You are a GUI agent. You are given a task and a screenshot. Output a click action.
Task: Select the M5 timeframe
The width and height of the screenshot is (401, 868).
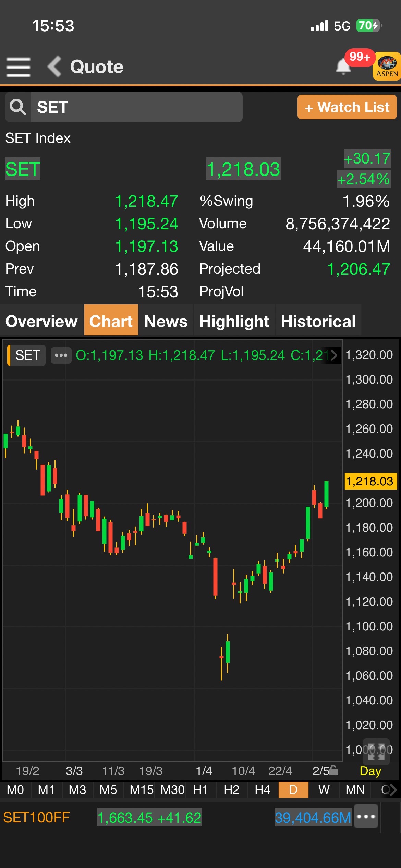coord(108,790)
